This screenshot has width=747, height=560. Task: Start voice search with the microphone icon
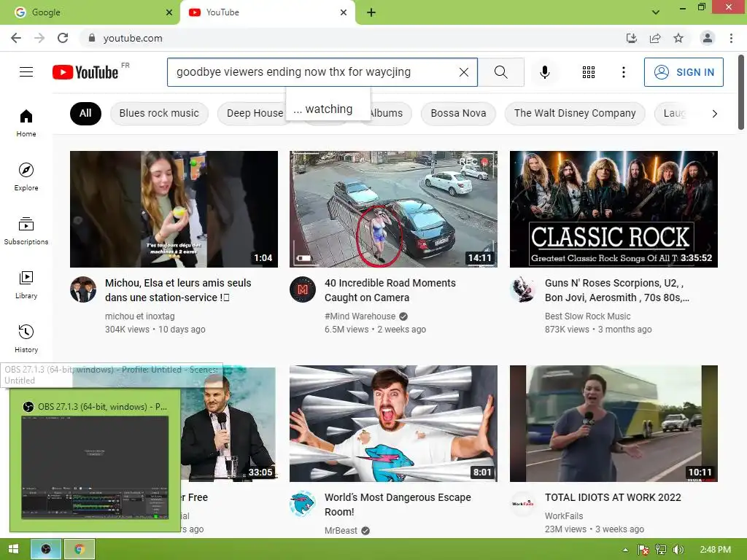[x=544, y=72]
